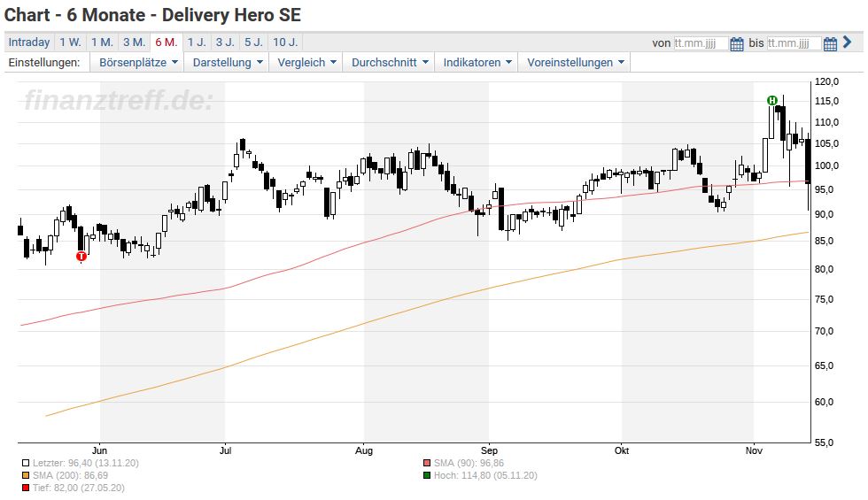
Task: Click 'Letzter: 96,40 (13.11.20)' legend text
Action: [x=86, y=464]
